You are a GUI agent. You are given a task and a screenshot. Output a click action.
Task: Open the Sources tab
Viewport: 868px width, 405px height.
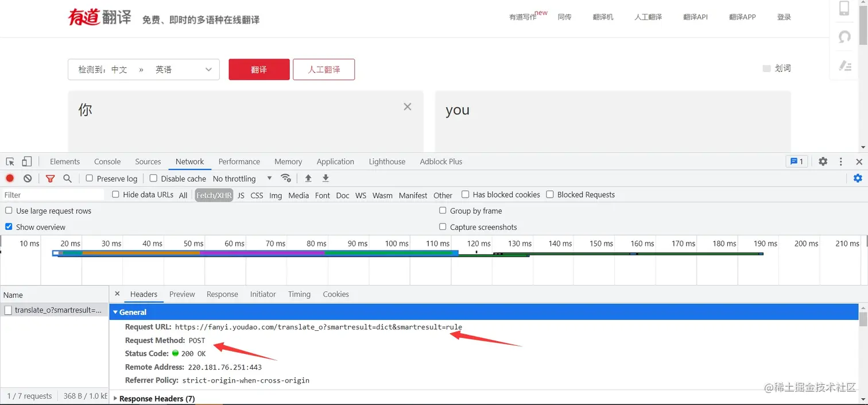148,161
